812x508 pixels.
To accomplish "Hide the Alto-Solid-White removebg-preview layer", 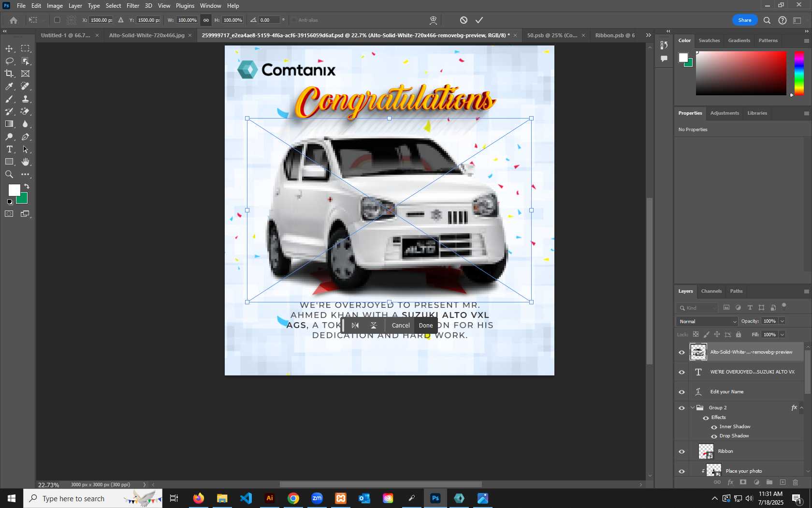I will click(681, 352).
